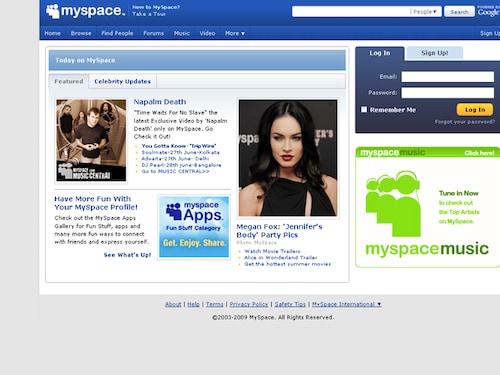Open the Help footer link
The height and width of the screenshot is (375, 500).
click(x=193, y=304)
